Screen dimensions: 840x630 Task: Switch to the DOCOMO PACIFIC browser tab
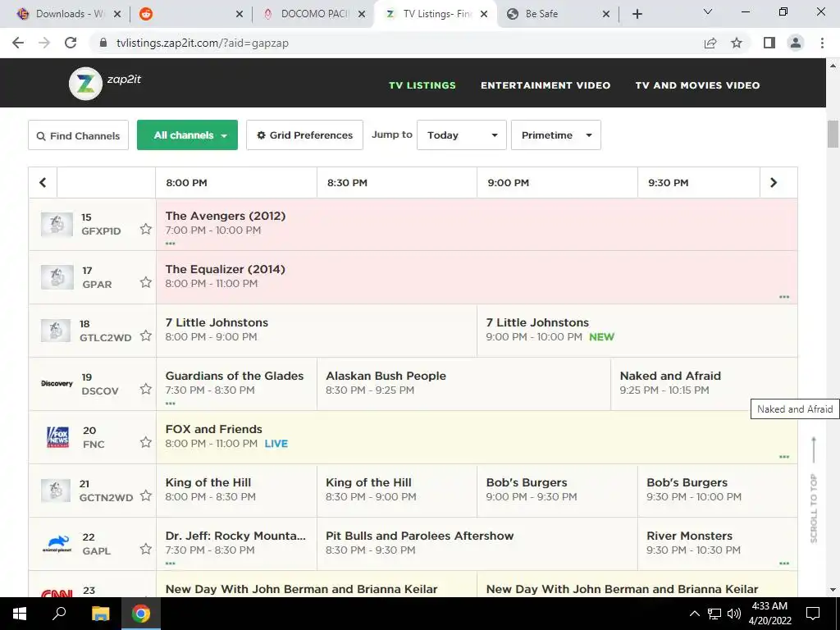(314, 14)
